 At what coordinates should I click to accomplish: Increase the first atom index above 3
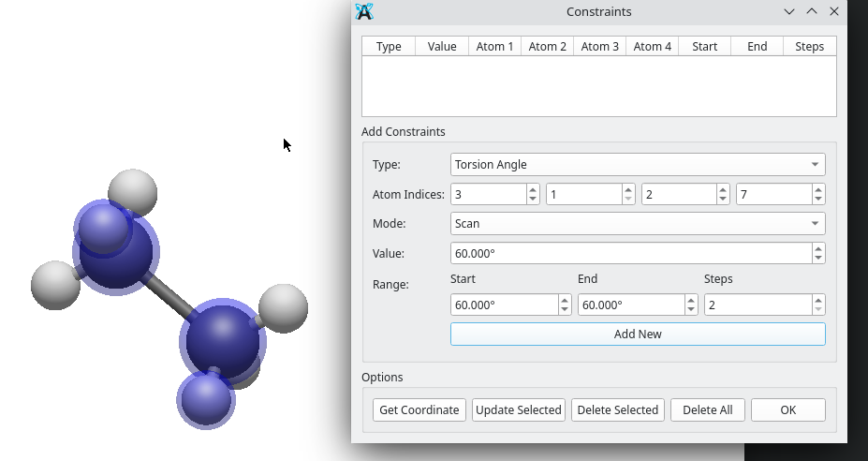click(533, 189)
